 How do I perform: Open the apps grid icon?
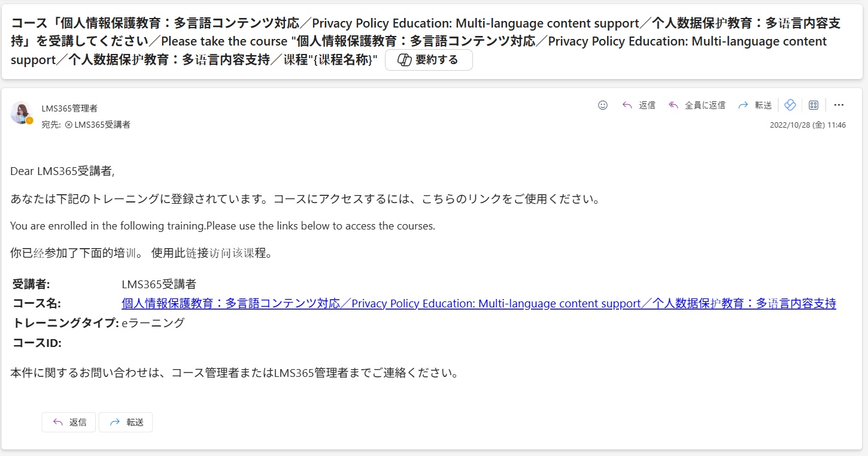point(814,105)
